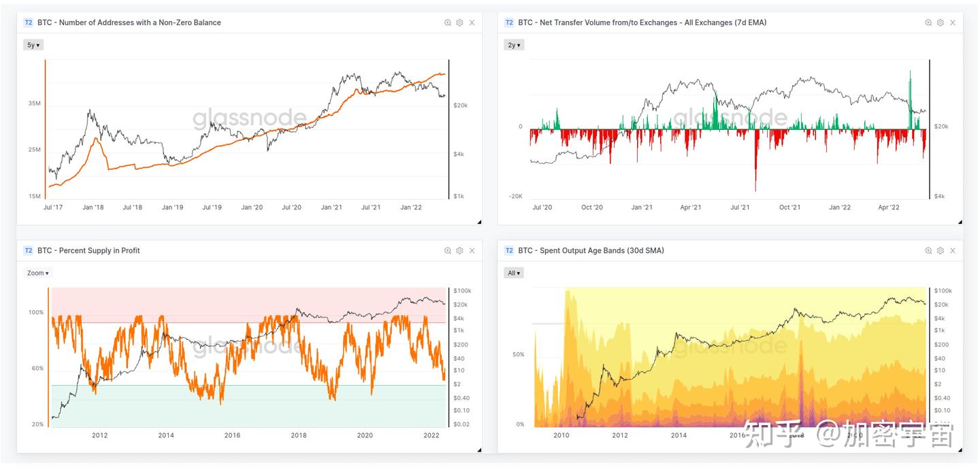Click the zoom icon on Non-Zero Balance chart
This screenshot has width=980, height=474.
coord(448,22)
